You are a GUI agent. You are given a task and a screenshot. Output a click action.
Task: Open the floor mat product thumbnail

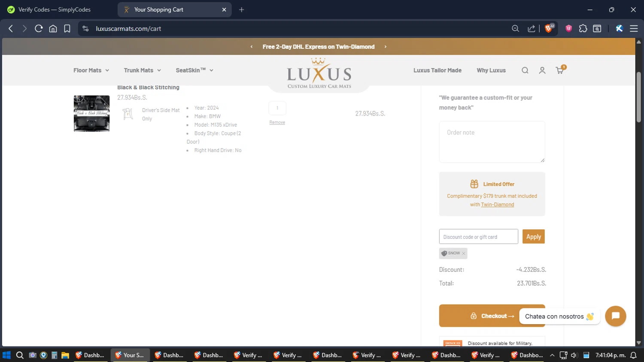pyautogui.click(x=91, y=113)
